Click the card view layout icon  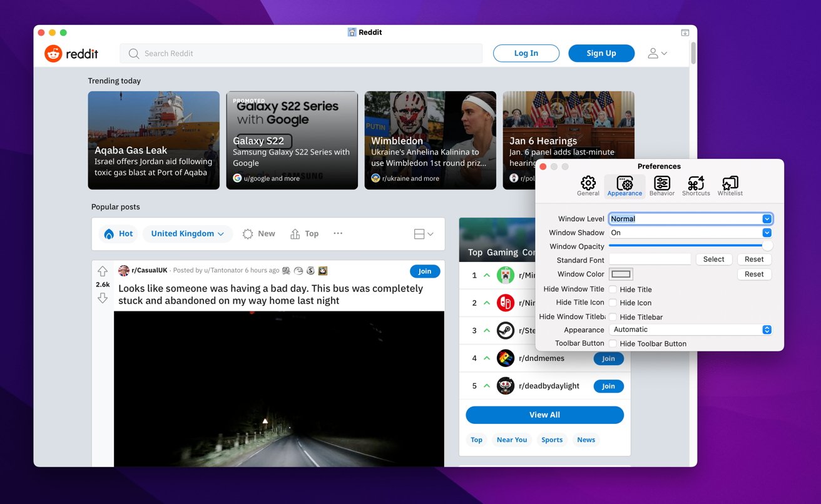click(x=419, y=234)
